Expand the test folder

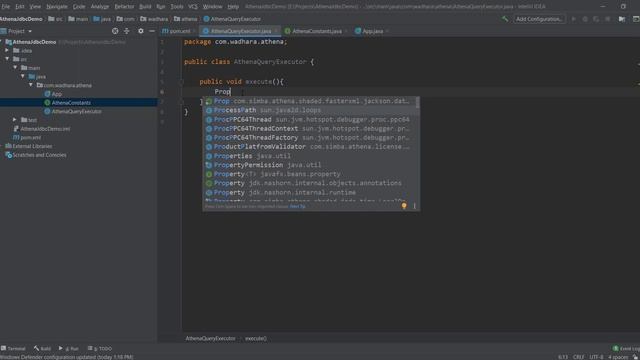[15, 120]
